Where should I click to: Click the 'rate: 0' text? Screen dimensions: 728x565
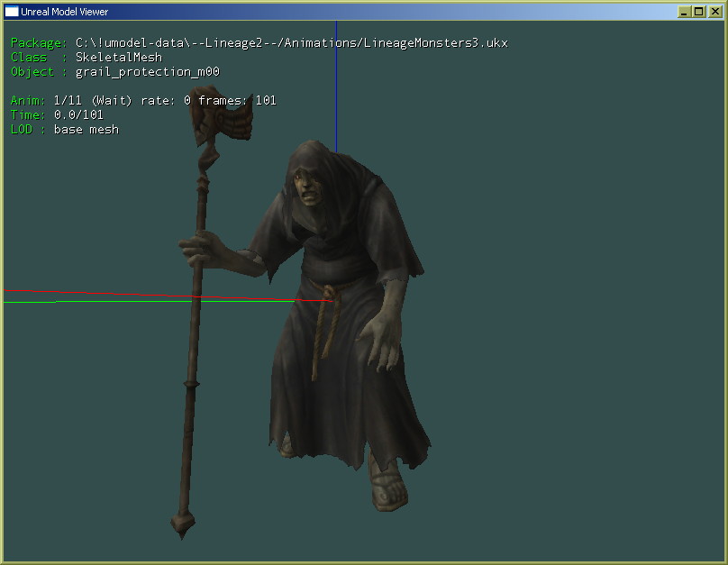(x=166, y=100)
